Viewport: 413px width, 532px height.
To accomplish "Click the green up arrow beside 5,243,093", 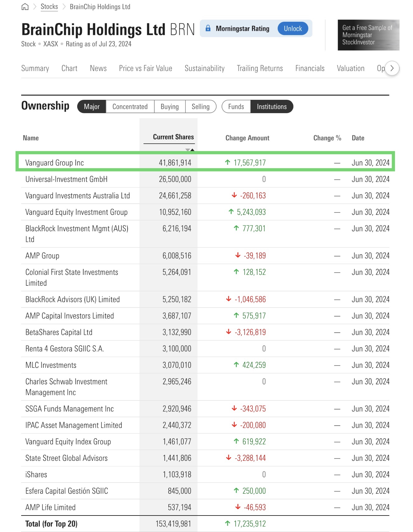I will [x=231, y=212].
